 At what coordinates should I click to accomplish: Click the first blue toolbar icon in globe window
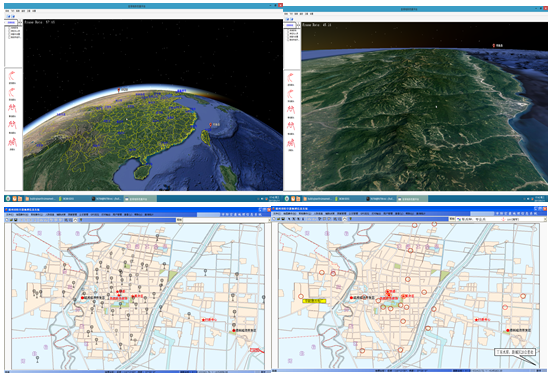tap(9, 17)
